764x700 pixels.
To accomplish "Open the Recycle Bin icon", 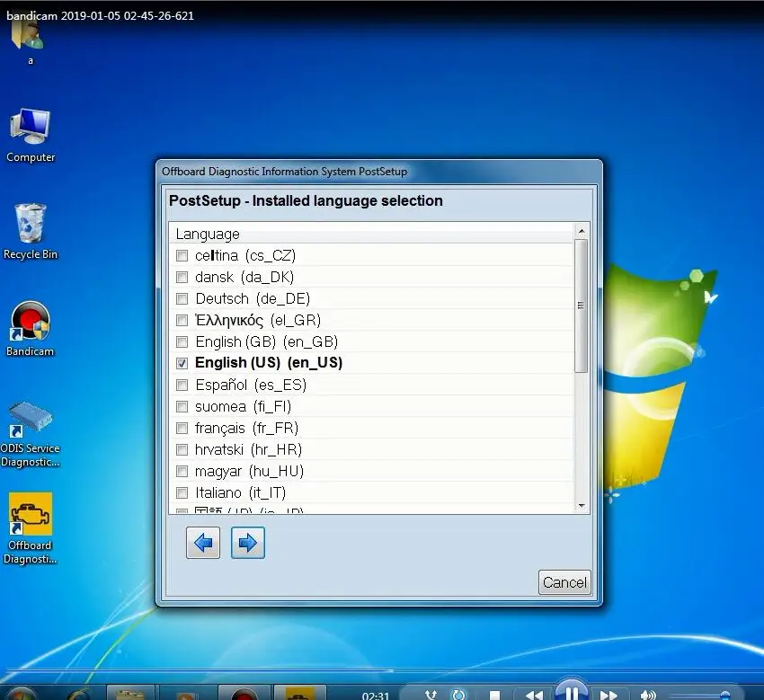I will click(x=31, y=231).
